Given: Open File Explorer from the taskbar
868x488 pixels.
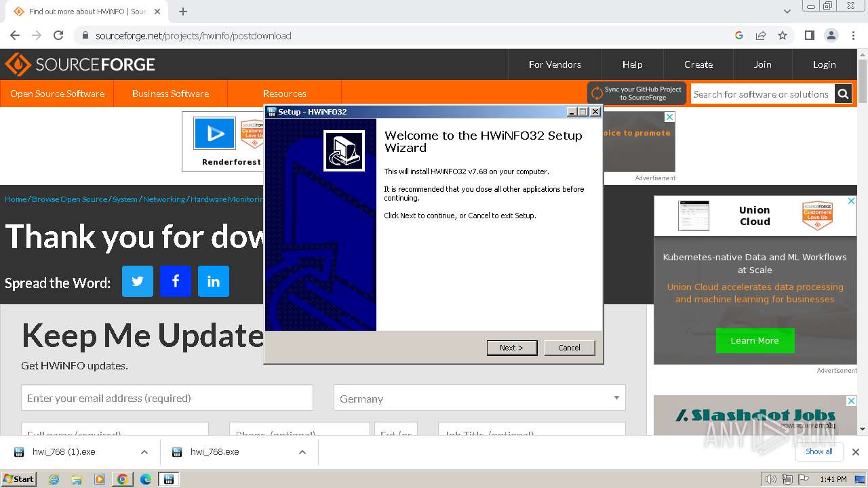Looking at the screenshot, I should click(77, 479).
